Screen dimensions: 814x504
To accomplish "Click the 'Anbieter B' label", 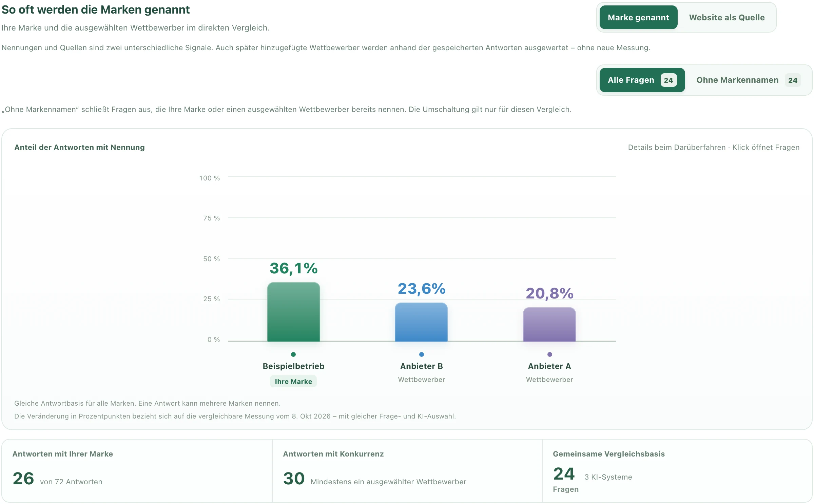I will coord(421,366).
